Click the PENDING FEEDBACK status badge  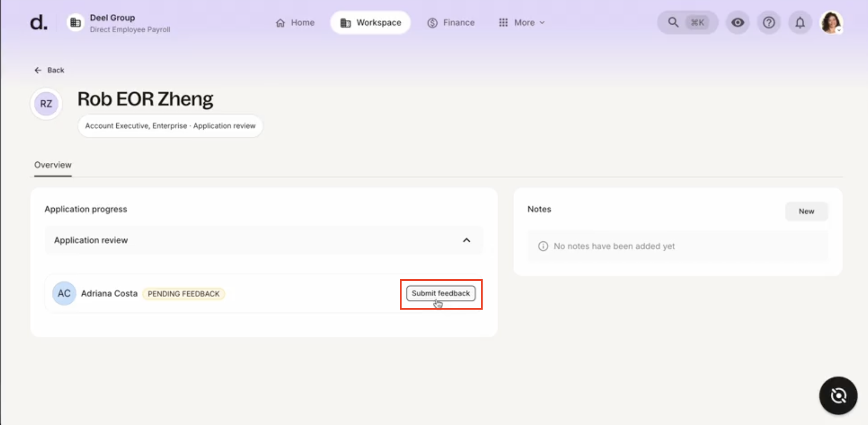184,294
